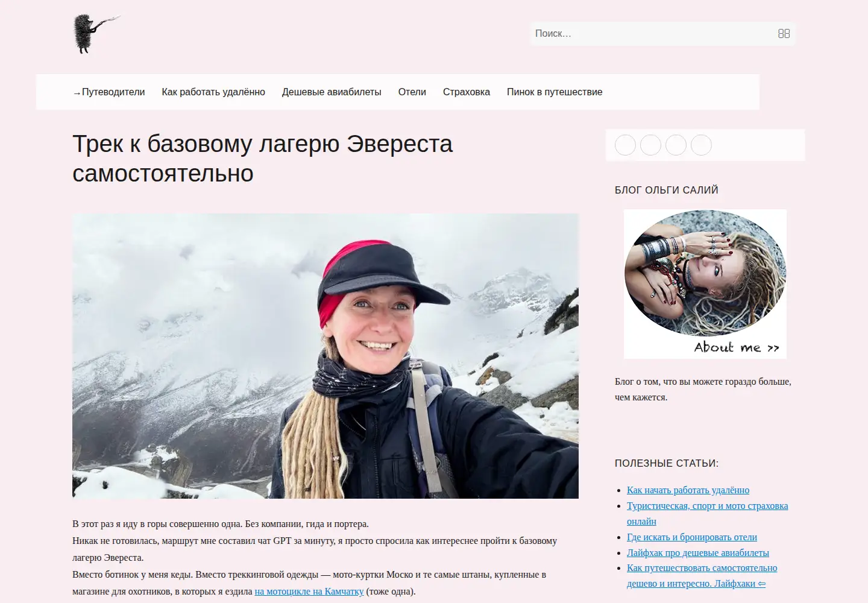Viewport: 868px width, 603px height.
Task: Open the main Everest selfie photo
Action: [325, 356]
